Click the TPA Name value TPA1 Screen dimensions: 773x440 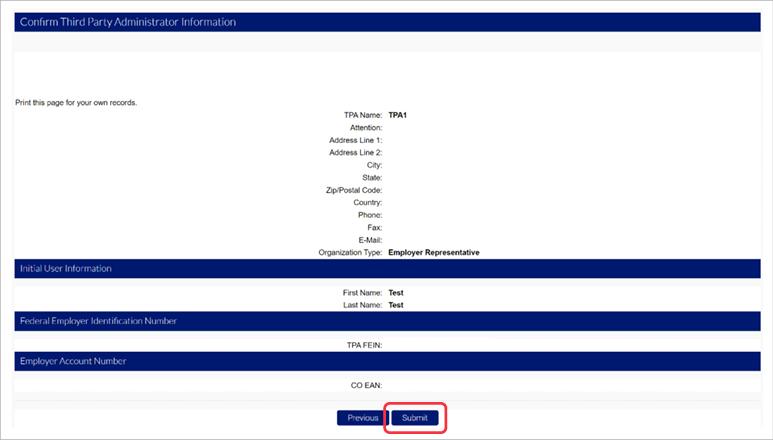397,115
